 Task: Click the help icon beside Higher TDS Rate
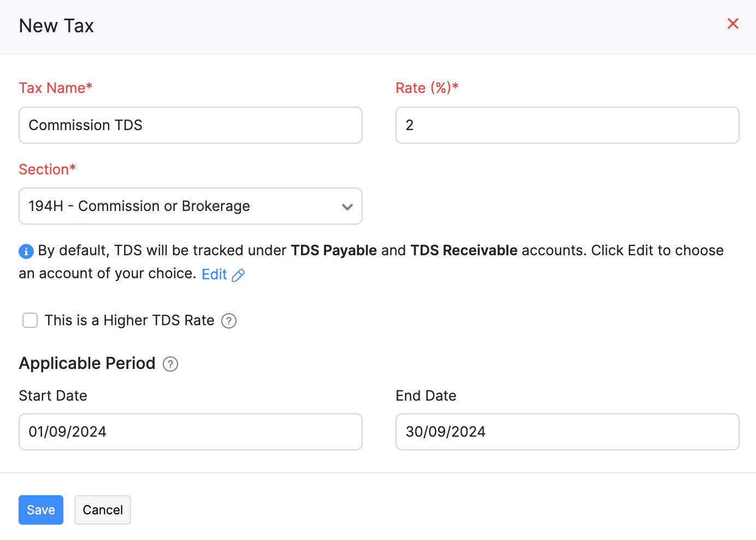tap(229, 321)
